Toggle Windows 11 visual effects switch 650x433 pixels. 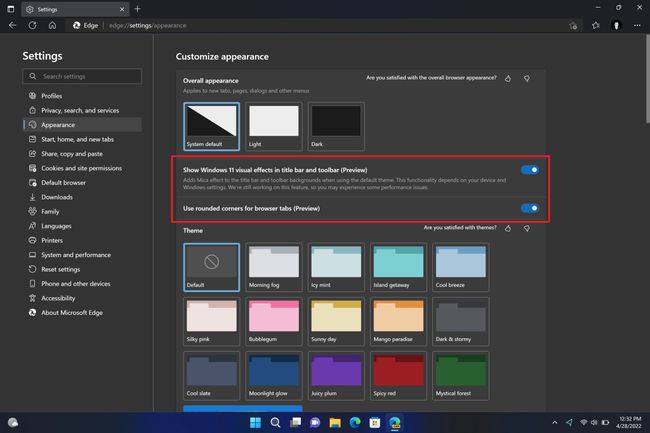click(x=530, y=170)
